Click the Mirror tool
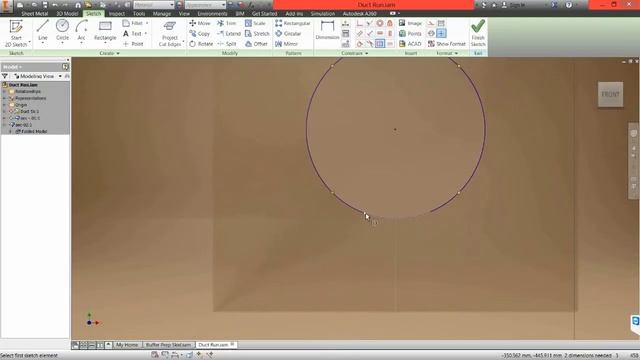Image resolution: width=640 pixels, height=360 pixels. click(x=287, y=44)
